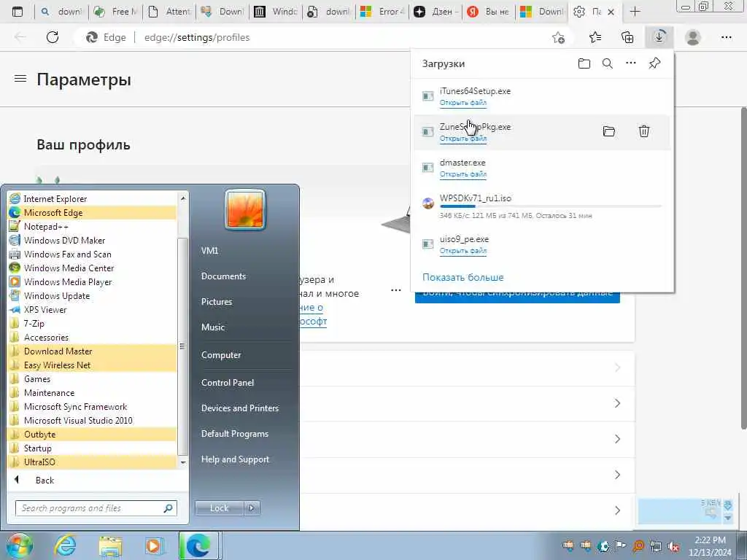Click ZuneSetupPkg.exe Открыть файл link

click(463, 138)
